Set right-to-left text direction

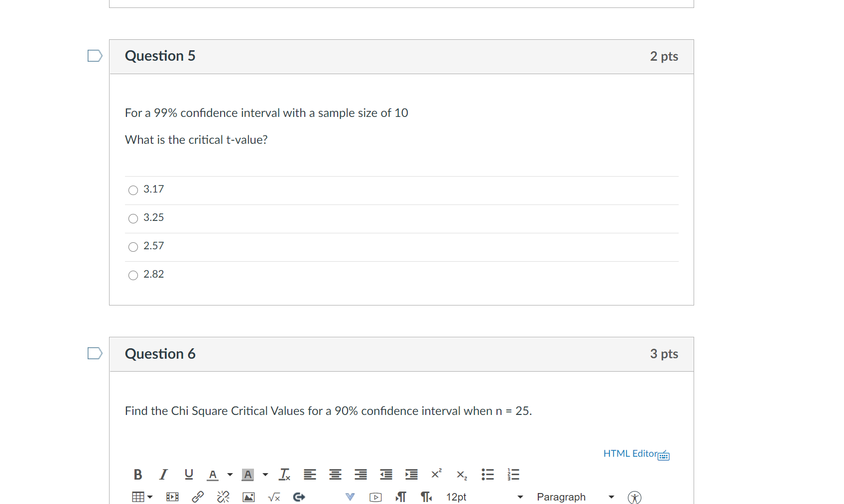tap(426, 497)
